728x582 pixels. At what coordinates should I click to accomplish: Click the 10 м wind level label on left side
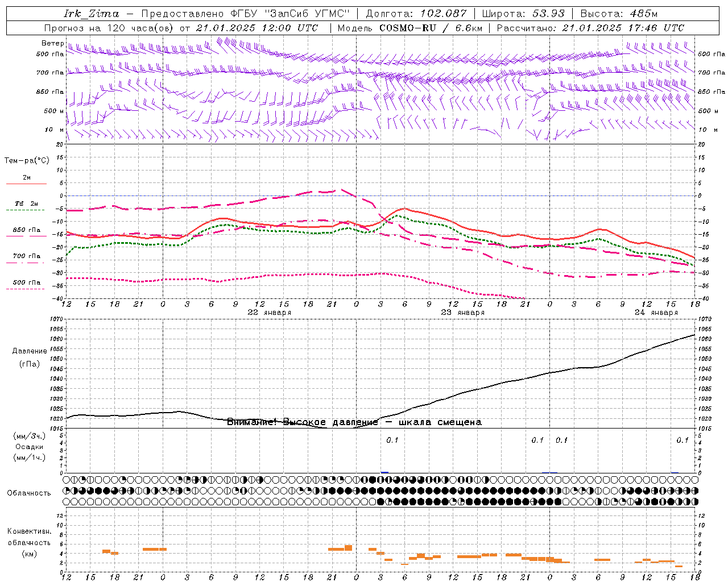pyautogui.click(x=54, y=130)
